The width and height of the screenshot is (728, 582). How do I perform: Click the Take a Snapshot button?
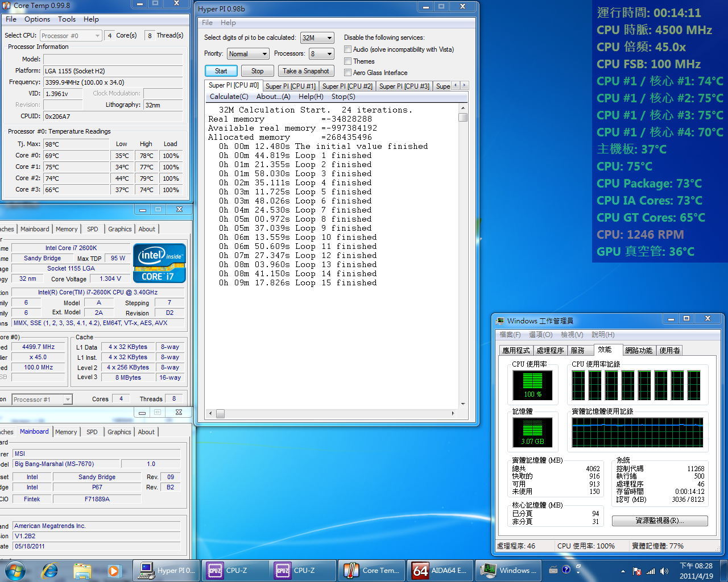pyautogui.click(x=305, y=71)
